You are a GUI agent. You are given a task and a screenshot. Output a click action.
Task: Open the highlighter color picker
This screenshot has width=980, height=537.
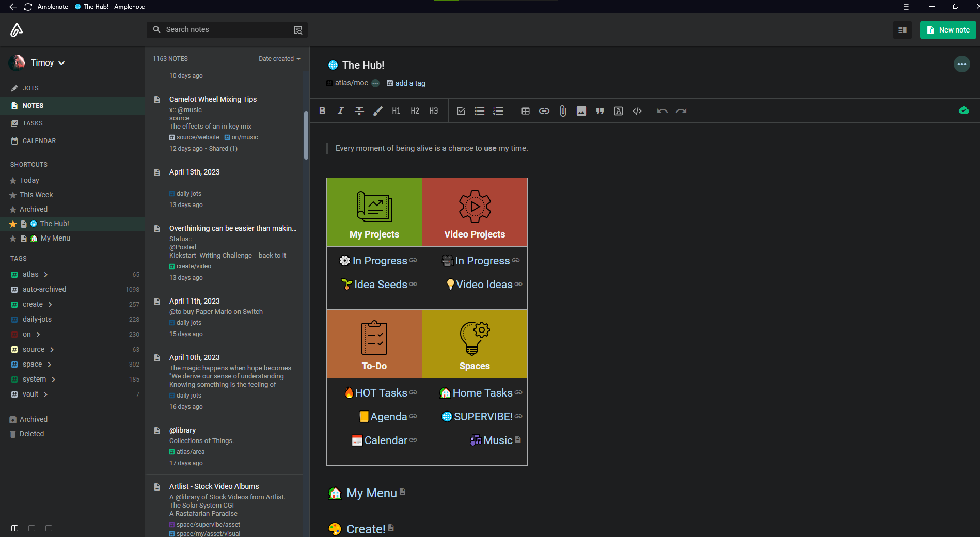click(x=377, y=110)
